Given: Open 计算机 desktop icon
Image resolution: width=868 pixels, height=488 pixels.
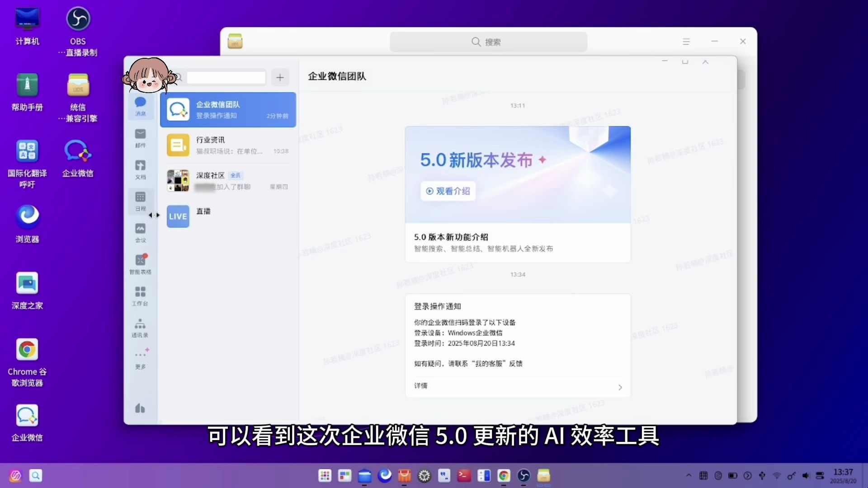Looking at the screenshot, I should 27,27.
